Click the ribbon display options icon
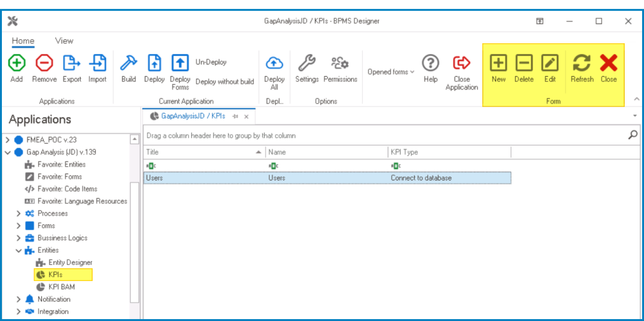The height and width of the screenshot is (321, 644). point(540,21)
